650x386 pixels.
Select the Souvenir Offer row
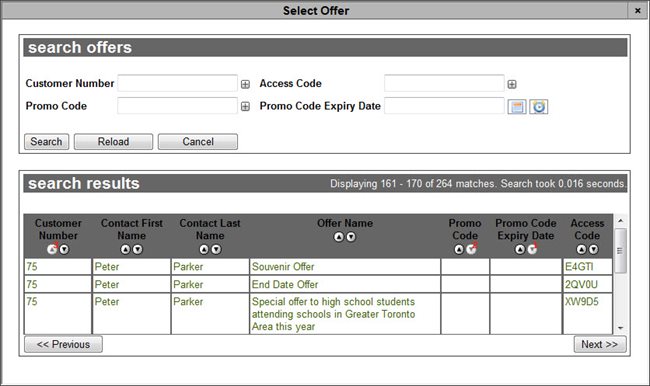[x=318, y=267]
